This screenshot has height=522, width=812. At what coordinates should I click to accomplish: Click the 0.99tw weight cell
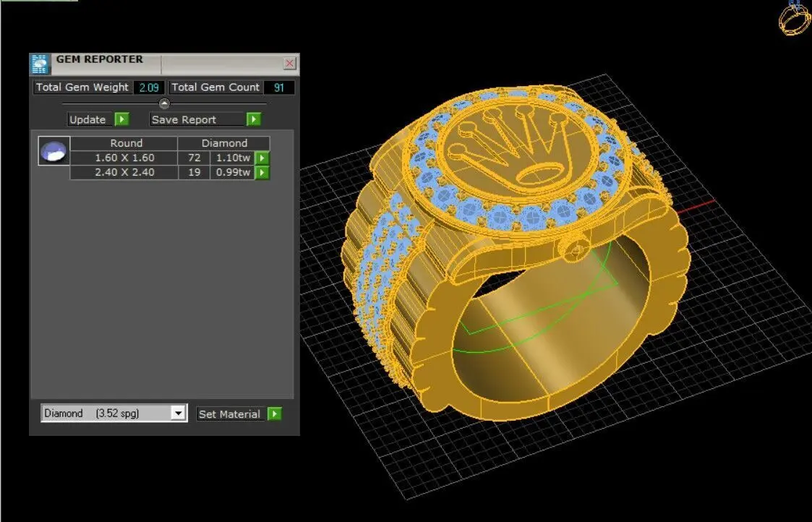(233, 173)
